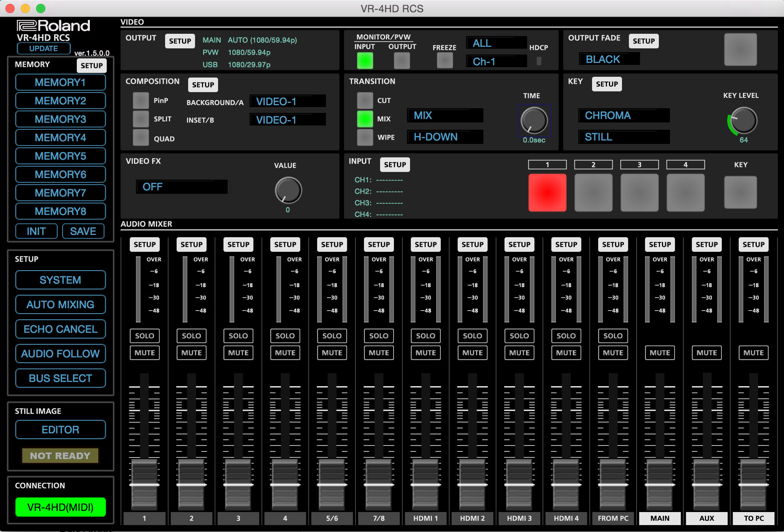This screenshot has width=784, height=532.
Task: Open ECHO CANCEL setup
Action: [x=60, y=329]
